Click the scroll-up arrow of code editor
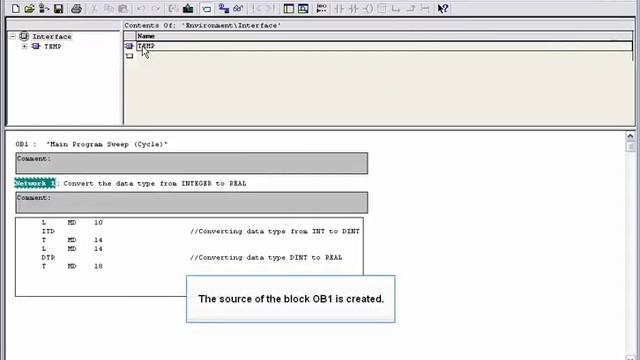640x360 pixels. [x=630, y=136]
